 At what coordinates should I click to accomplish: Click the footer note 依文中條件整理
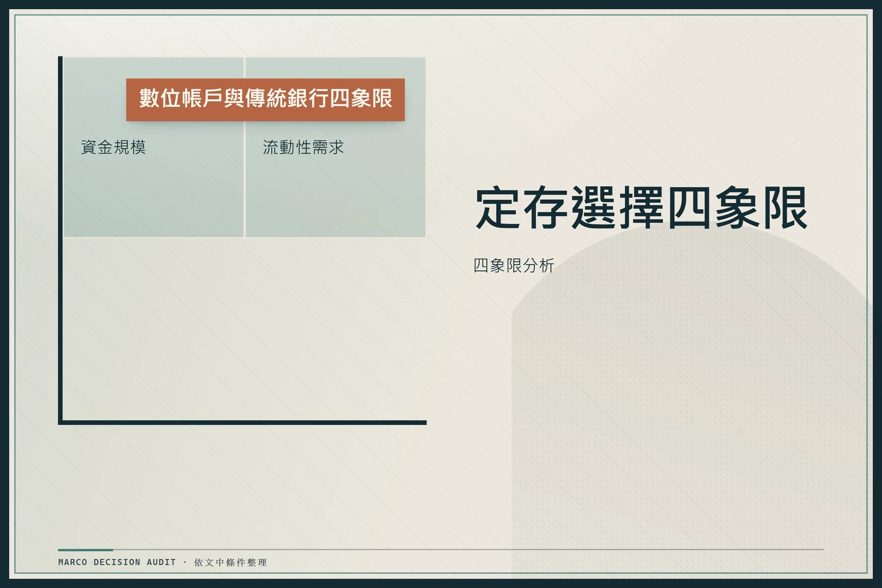[x=230, y=562]
